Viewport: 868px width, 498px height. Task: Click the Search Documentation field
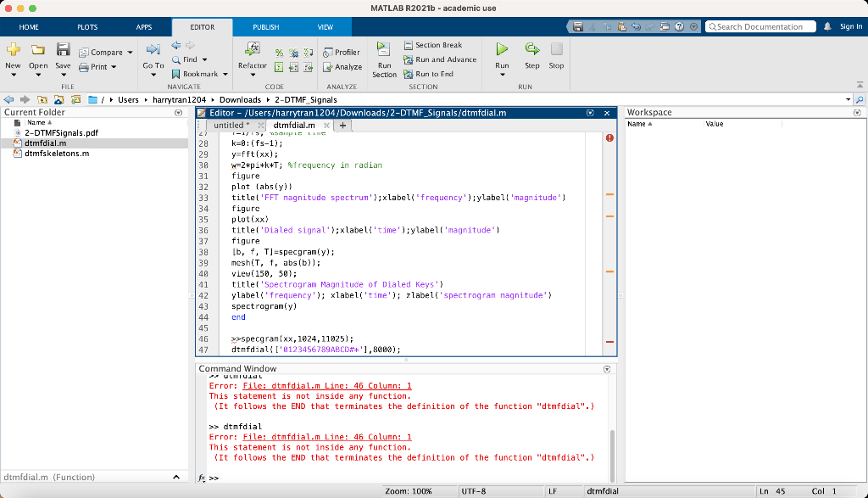[x=759, y=27]
